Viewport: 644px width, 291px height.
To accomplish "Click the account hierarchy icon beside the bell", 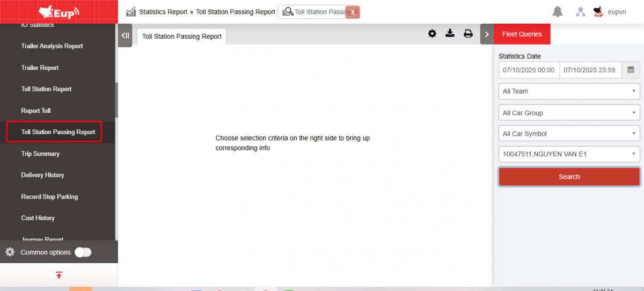I will click(580, 12).
